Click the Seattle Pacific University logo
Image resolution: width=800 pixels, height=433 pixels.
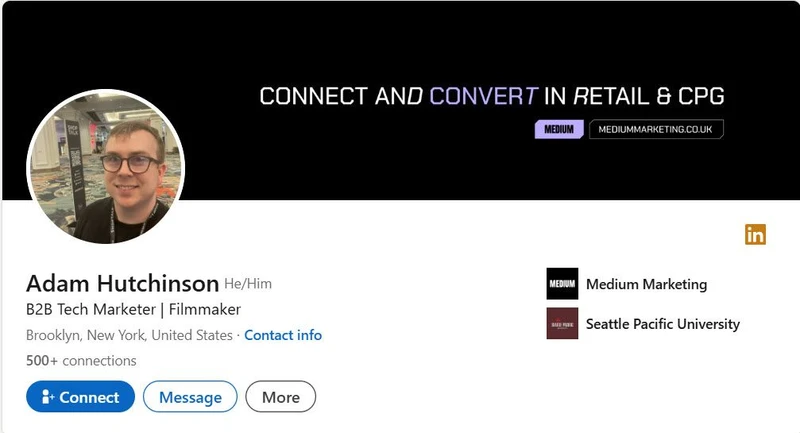click(562, 324)
